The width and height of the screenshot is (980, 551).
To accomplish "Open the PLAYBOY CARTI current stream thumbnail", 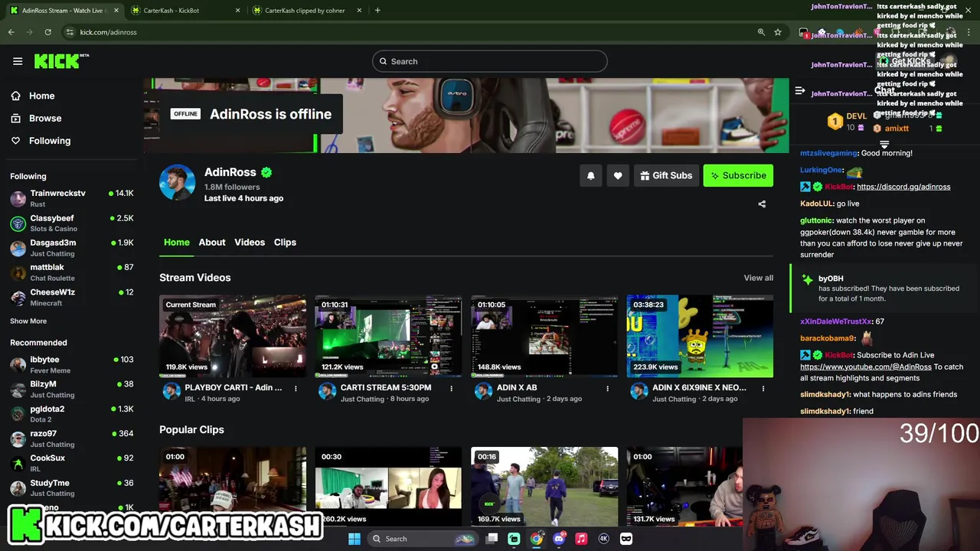I will (x=233, y=336).
